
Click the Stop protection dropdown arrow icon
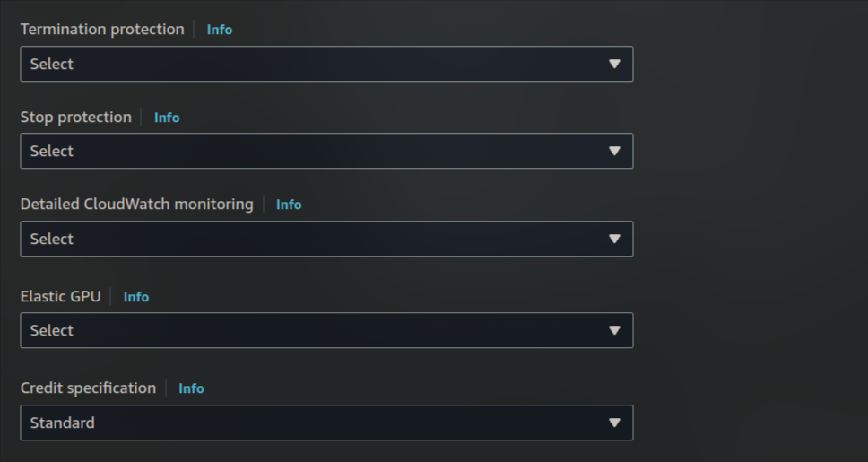coord(614,151)
